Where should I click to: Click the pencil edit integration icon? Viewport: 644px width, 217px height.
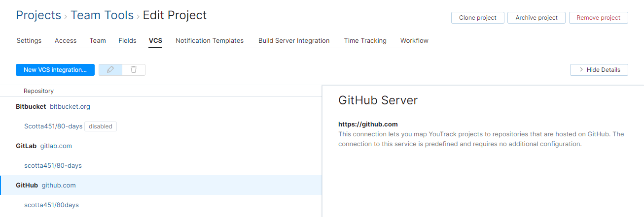[x=110, y=70]
